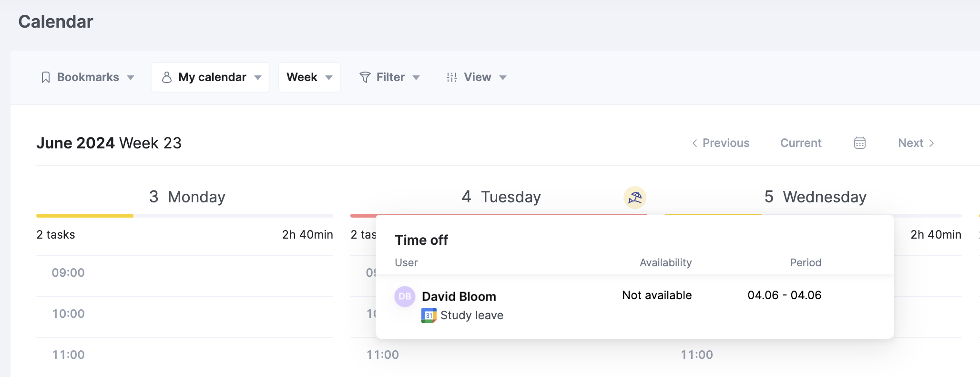Select the 3 Monday day header

tap(187, 197)
